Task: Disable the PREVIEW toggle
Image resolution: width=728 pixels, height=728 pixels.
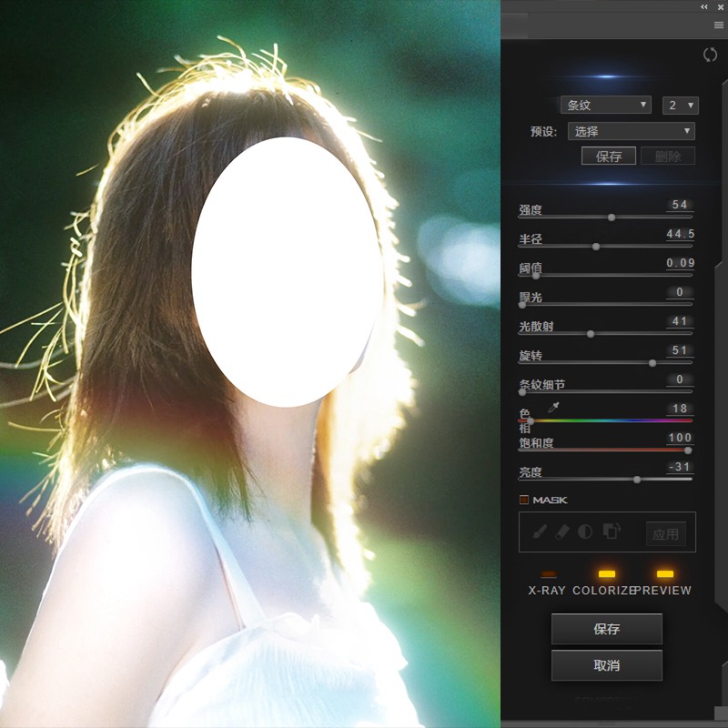Action: tap(665, 574)
